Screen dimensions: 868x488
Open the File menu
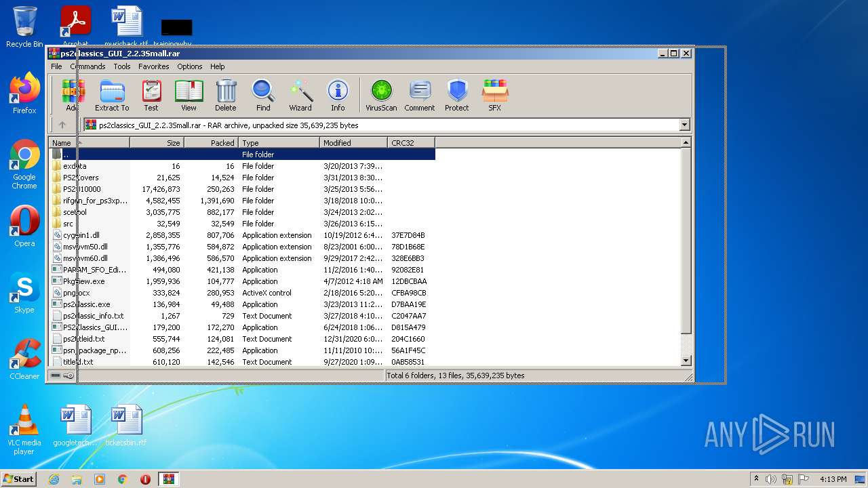56,66
